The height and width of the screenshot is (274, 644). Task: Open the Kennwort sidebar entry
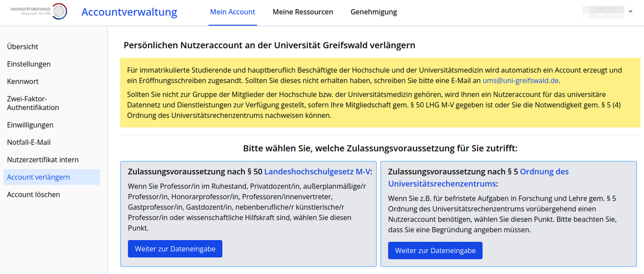[23, 82]
